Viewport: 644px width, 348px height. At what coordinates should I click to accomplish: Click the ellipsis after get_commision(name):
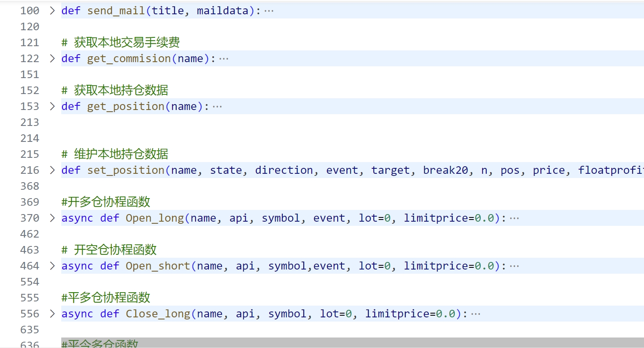coord(224,59)
